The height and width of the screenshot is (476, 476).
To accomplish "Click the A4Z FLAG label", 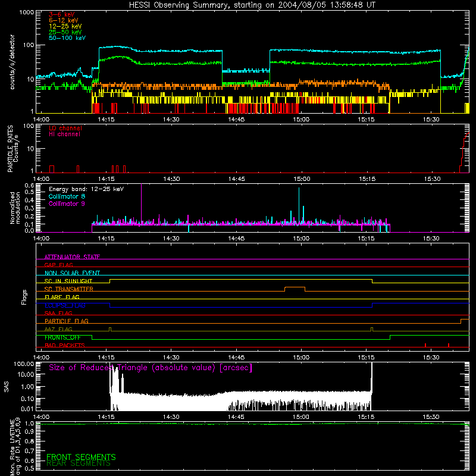I will point(58,329).
